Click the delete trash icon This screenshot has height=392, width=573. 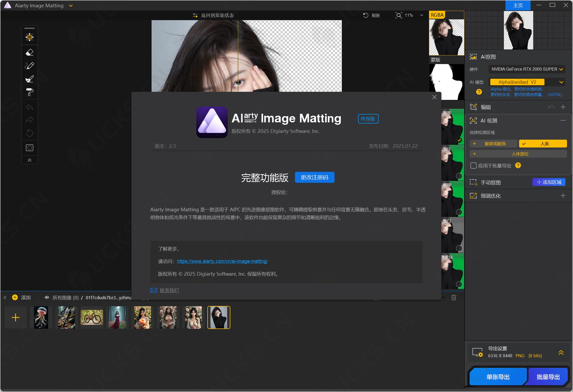pos(454,297)
